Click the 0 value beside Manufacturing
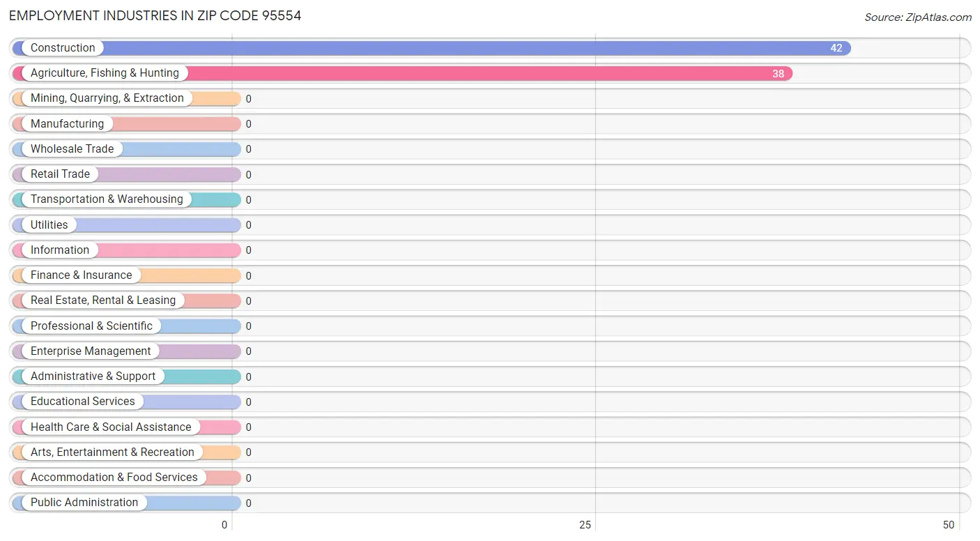 [x=248, y=124]
